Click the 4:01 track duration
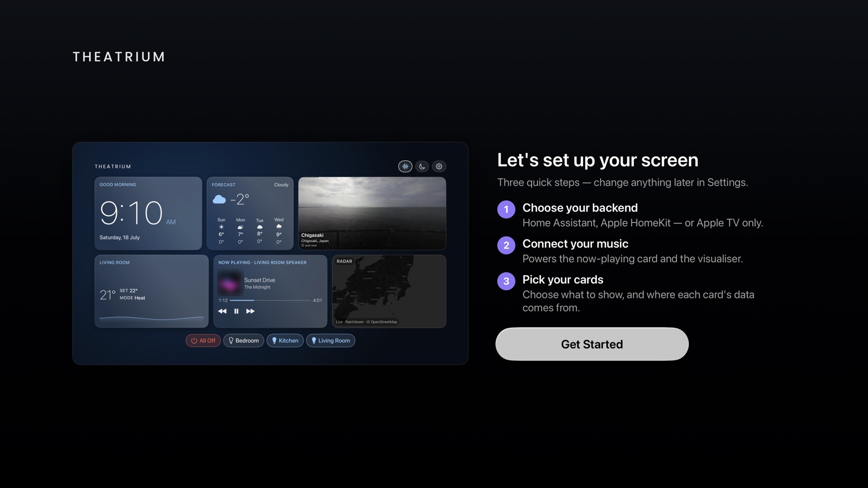 pos(317,301)
